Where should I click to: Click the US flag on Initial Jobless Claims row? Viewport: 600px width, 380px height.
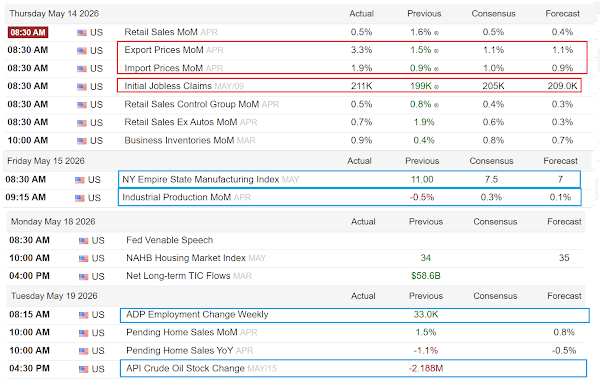82,87
